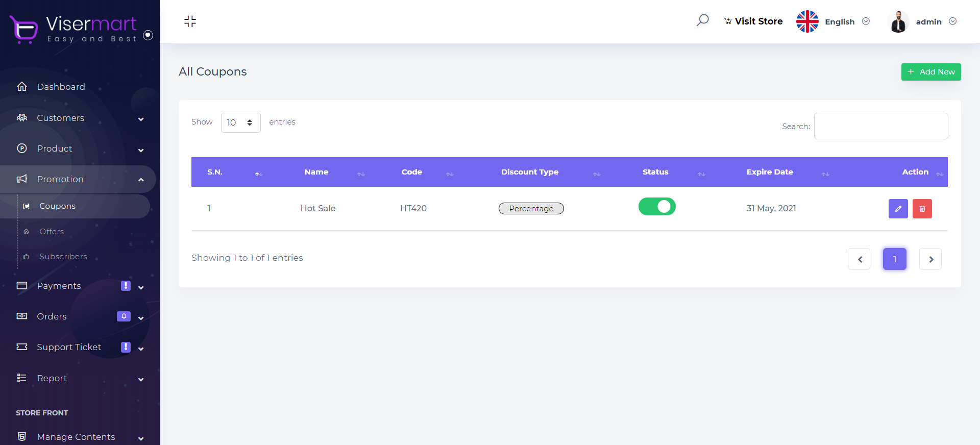This screenshot has width=980, height=445.
Task: Open the Show entries count dropdown
Action: click(x=240, y=122)
